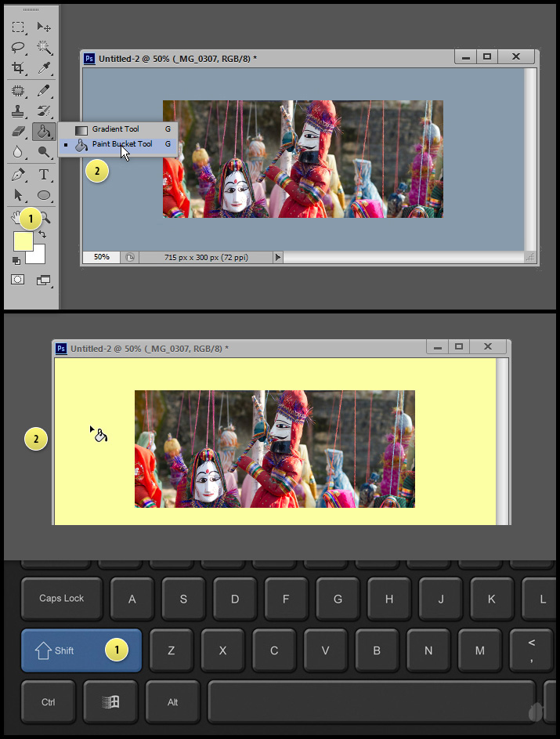The image size is (560, 739).
Task: Toggle Quick Mask mode
Action: point(18,280)
